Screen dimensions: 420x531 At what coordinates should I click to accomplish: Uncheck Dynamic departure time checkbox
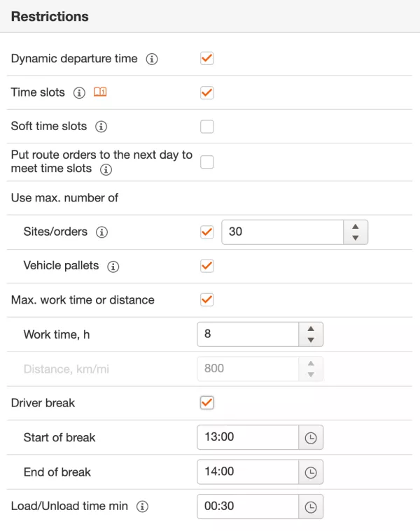coord(206,58)
